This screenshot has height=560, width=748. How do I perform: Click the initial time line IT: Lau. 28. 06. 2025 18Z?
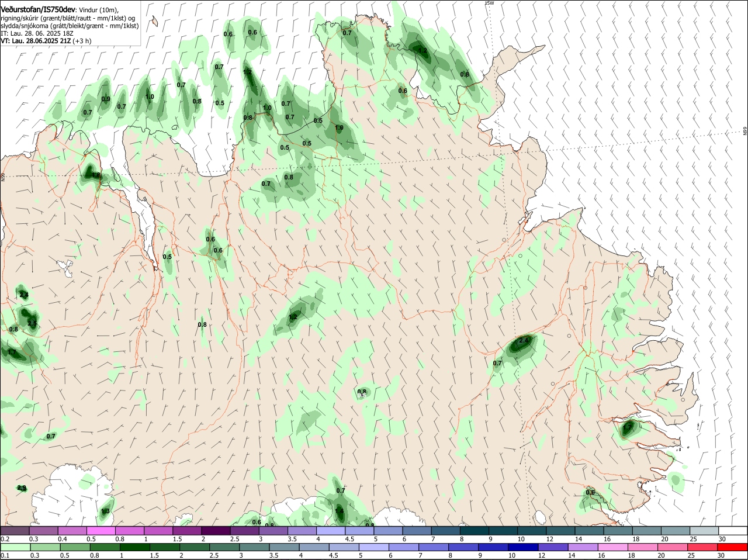37,33
